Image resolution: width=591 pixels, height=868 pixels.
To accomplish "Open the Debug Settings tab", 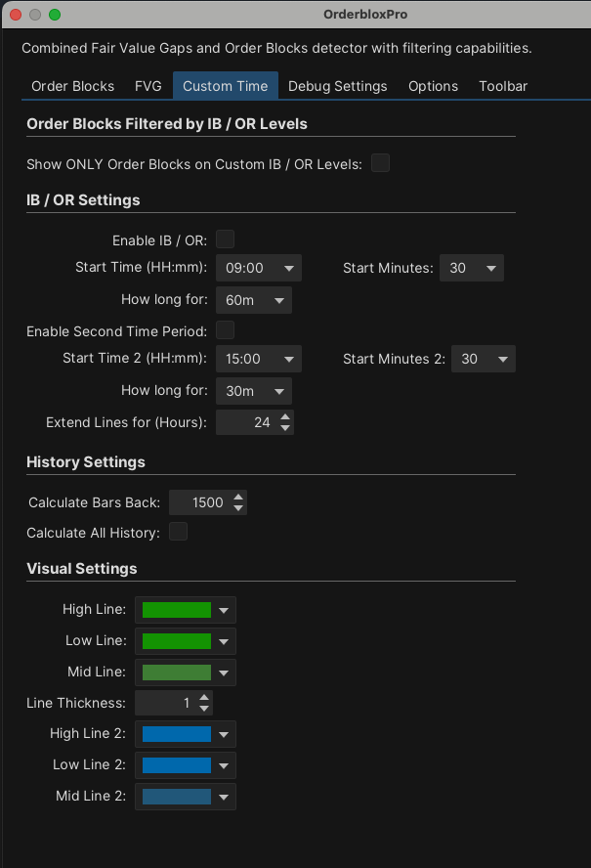I will (x=337, y=86).
